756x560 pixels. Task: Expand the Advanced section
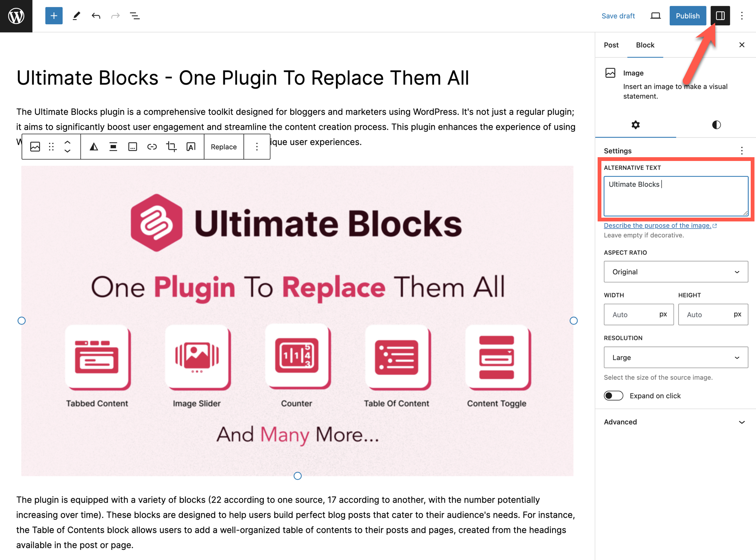click(675, 422)
